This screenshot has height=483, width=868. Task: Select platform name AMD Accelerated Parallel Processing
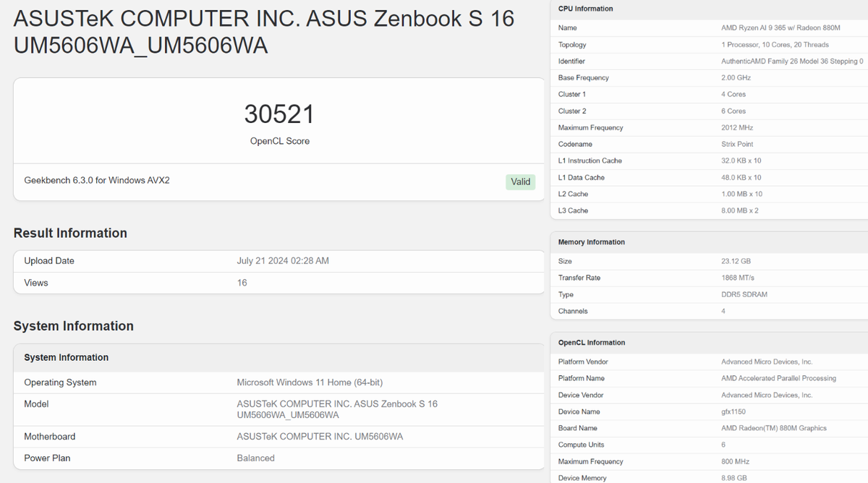tap(778, 378)
